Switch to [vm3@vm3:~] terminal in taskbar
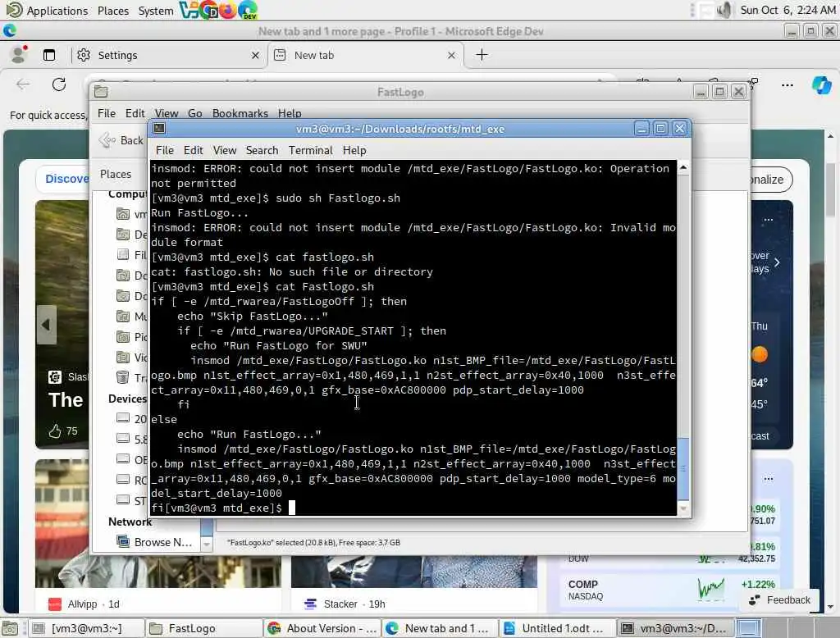The width and height of the screenshot is (840, 638). [x=85, y=628]
